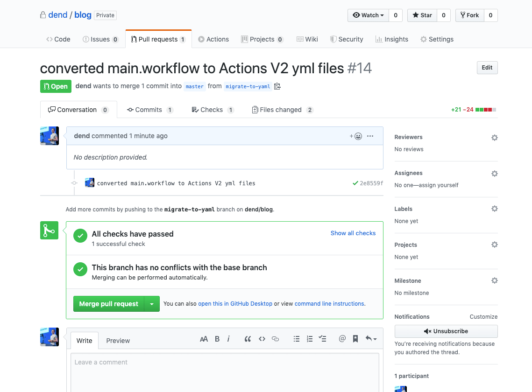
Task: Apply bold formatting in comment toolbar
Action: click(x=217, y=339)
